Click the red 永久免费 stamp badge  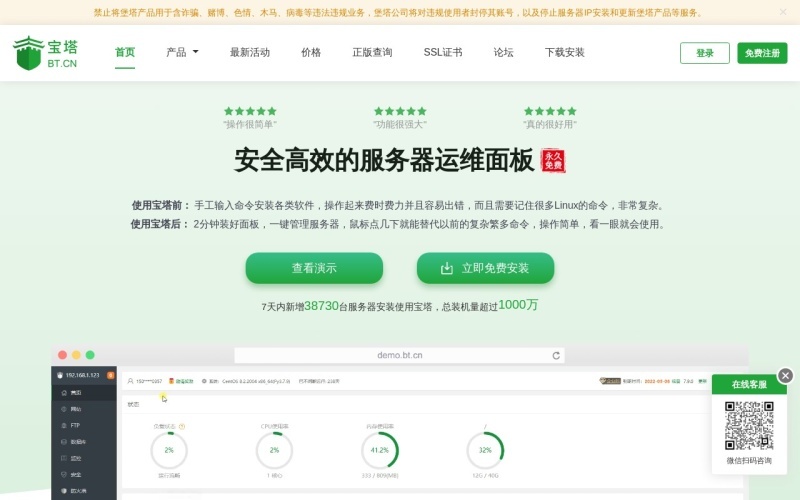click(553, 160)
